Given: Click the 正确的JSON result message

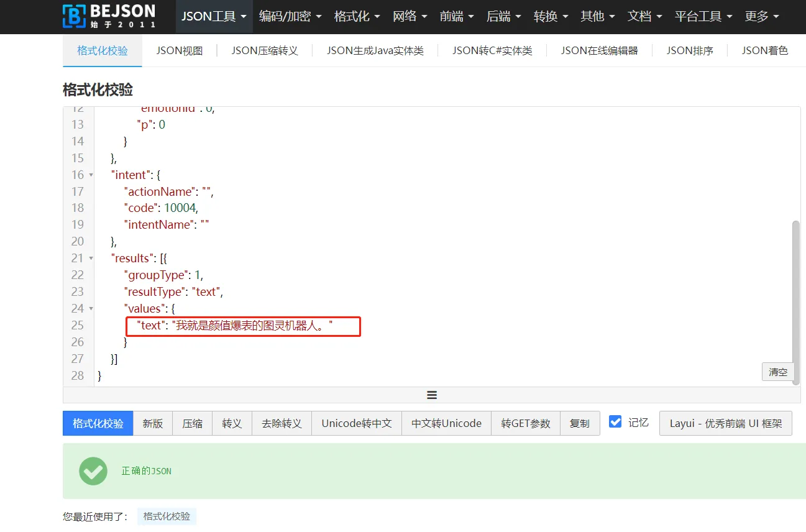Looking at the screenshot, I should click(147, 471).
